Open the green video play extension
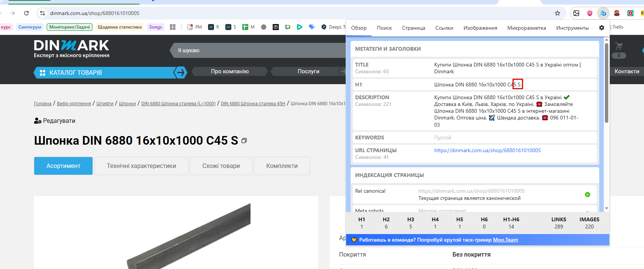The height and width of the screenshot is (269, 644). click(x=630, y=13)
